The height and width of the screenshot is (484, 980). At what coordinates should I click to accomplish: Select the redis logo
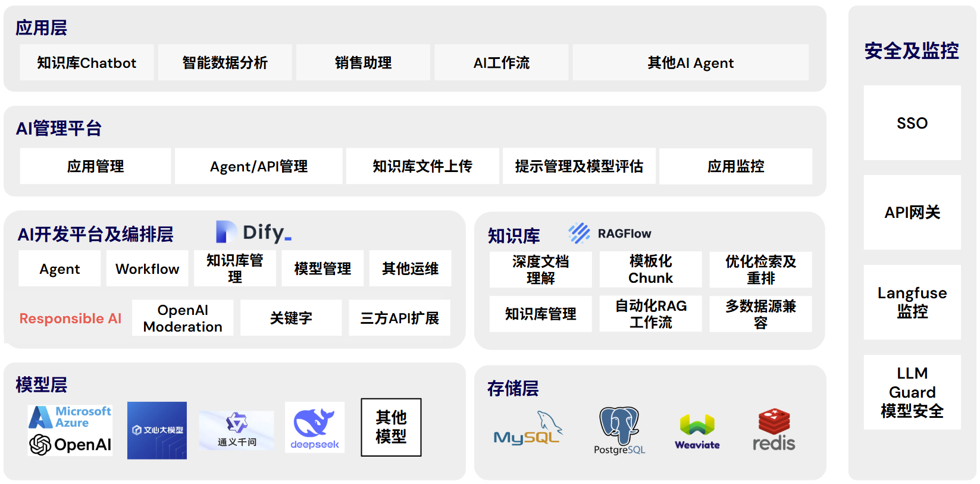(774, 430)
